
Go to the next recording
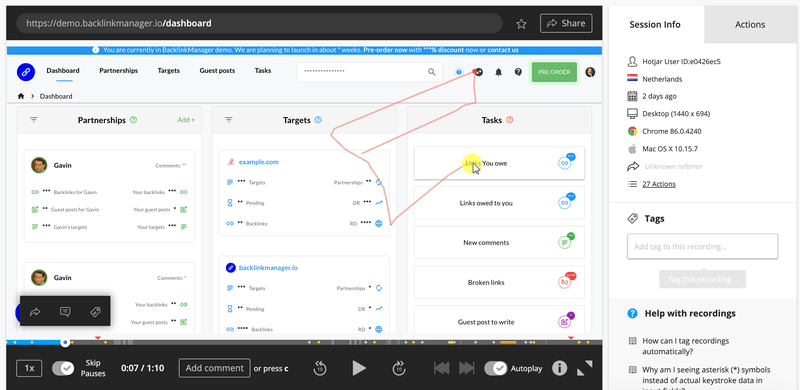tap(467, 368)
